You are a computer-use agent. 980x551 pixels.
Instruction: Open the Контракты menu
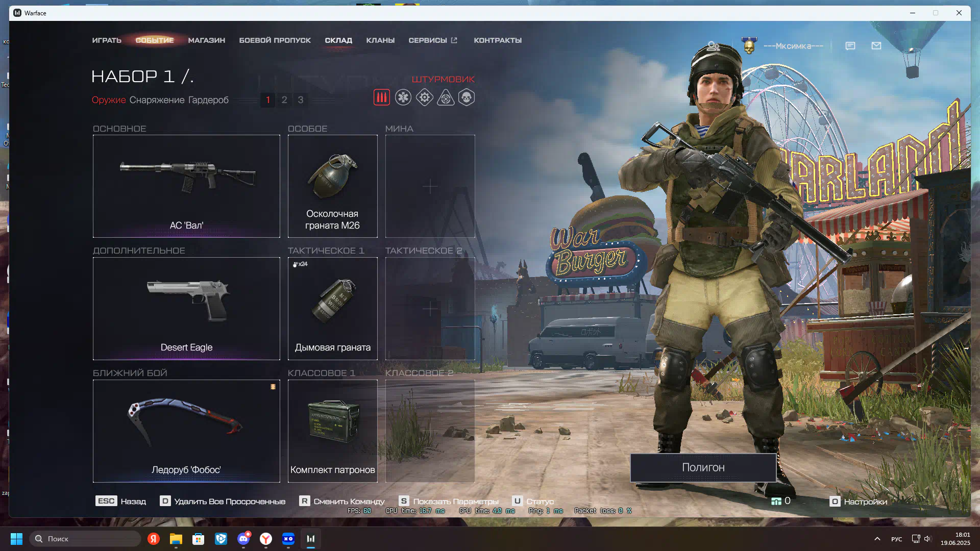click(498, 40)
